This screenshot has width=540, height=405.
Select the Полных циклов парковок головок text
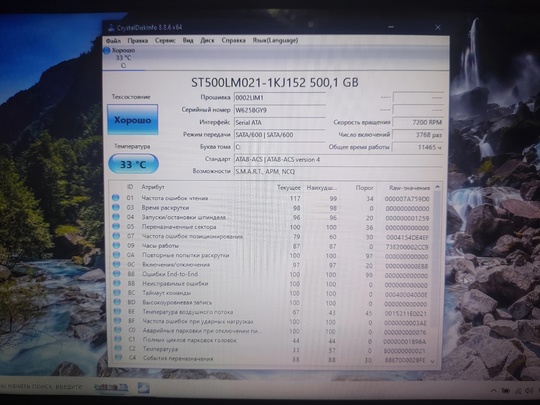coord(190,340)
